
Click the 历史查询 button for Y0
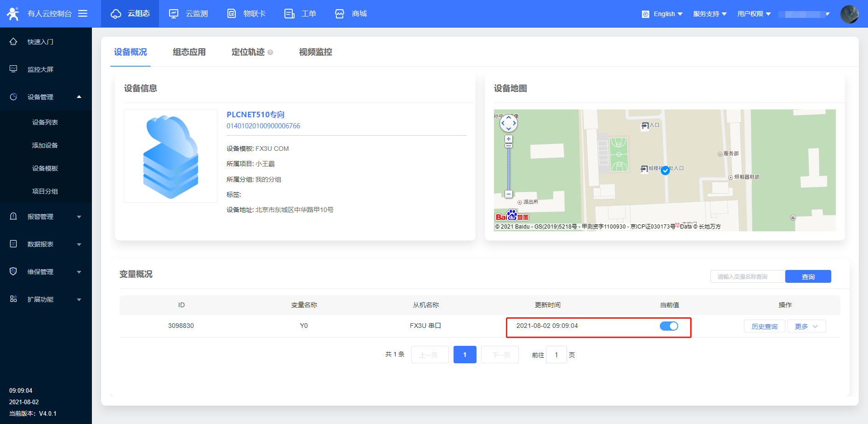click(x=764, y=327)
